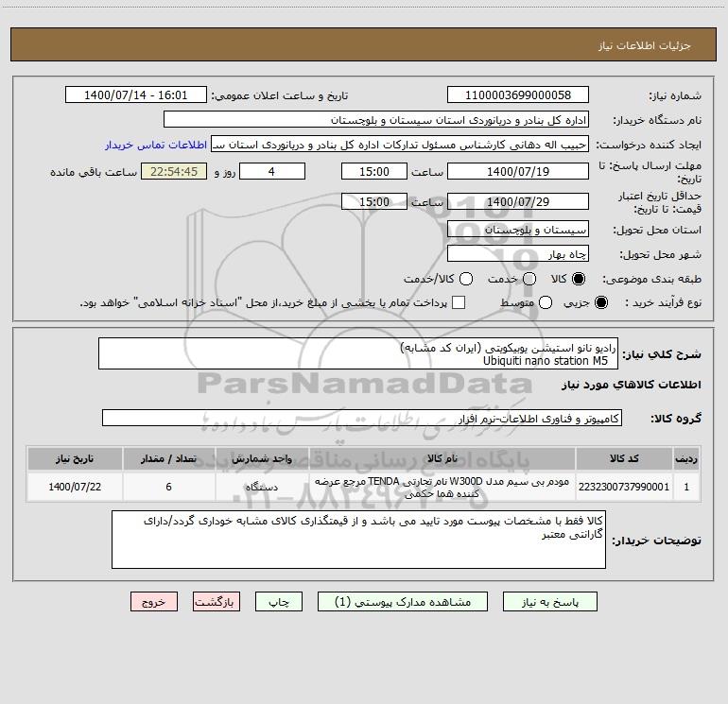
Task: Click the remaining days field showing 4
Action: [x=272, y=171]
